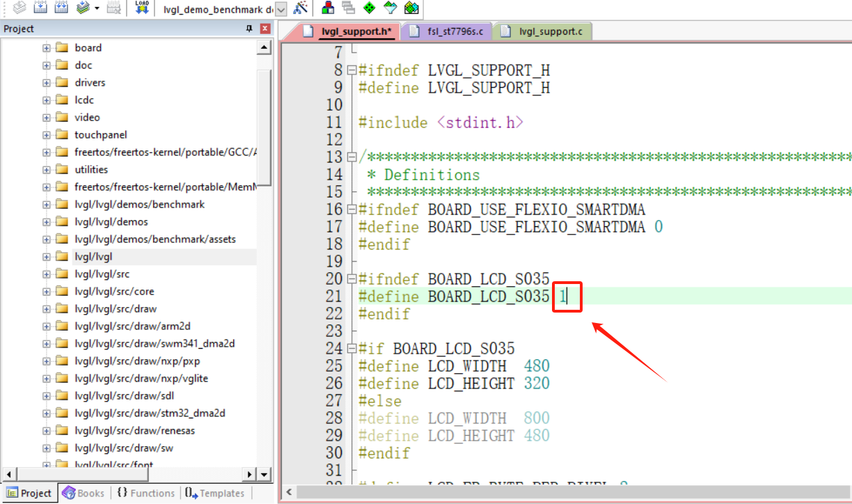Screen dimensions: 852x504
Task: Pin the Project panel with pushpin icon
Action: [x=249, y=29]
